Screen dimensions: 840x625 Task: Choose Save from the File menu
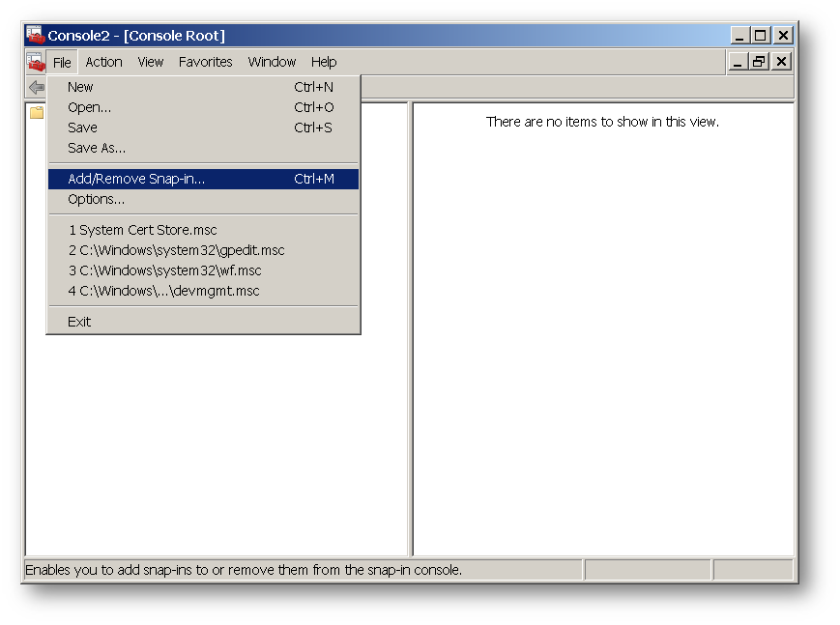coord(82,128)
